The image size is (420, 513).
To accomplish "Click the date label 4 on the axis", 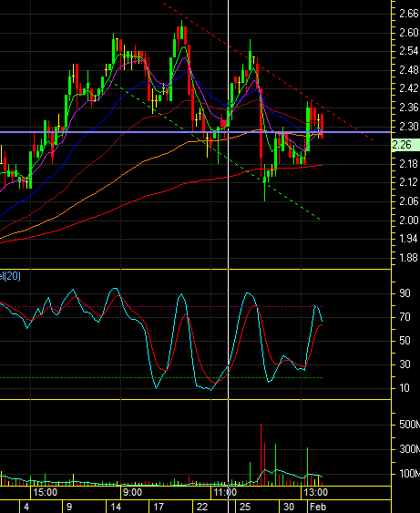I will (x=26, y=508).
